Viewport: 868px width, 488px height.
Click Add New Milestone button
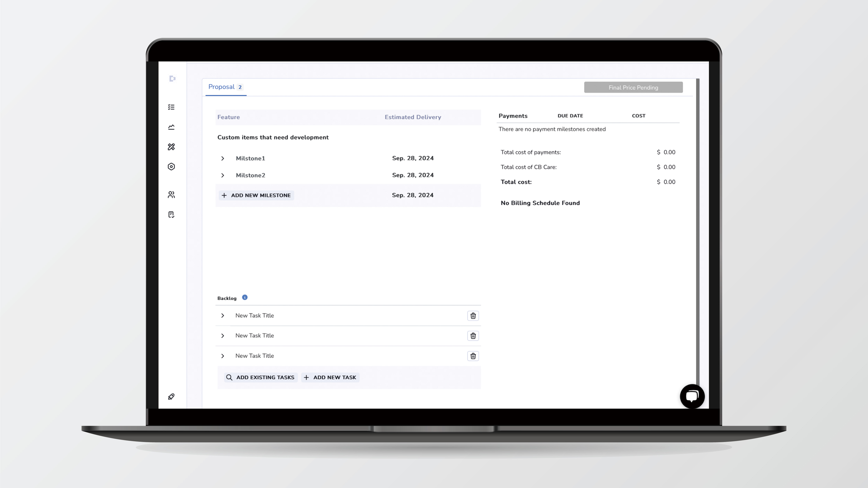[x=256, y=195]
